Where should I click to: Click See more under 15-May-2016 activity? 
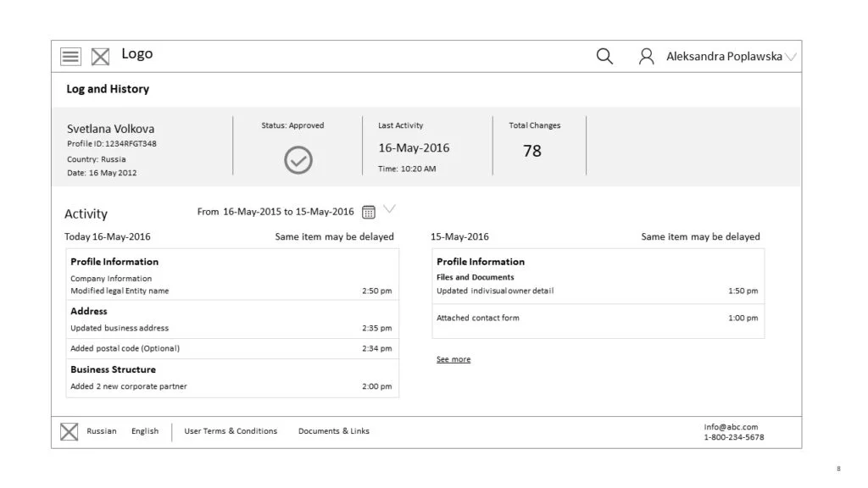click(453, 359)
